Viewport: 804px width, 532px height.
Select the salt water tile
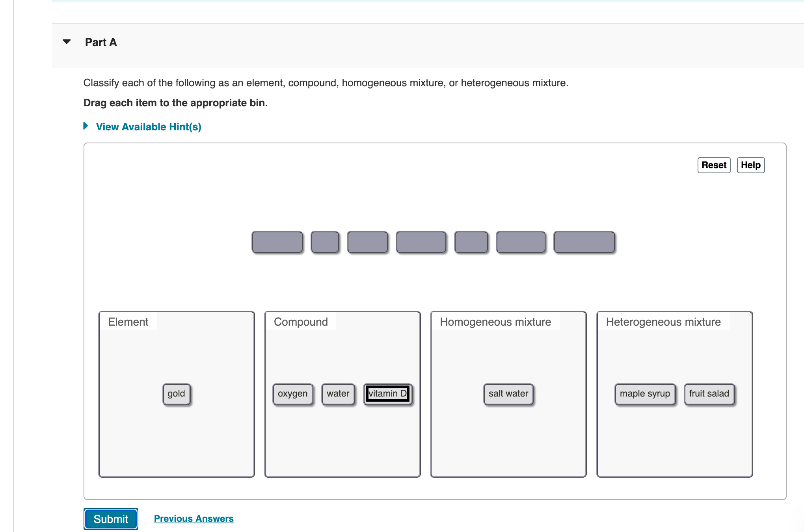click(x=508, y=394)
